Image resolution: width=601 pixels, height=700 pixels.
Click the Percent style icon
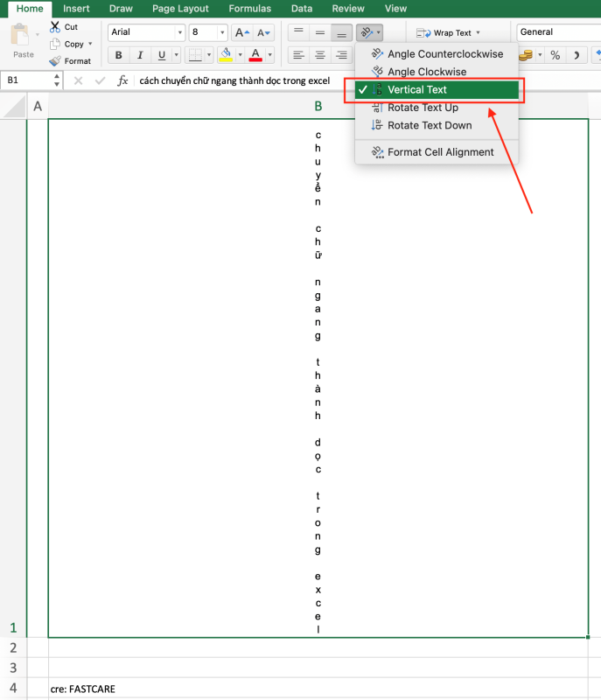(x=555, y=55)
